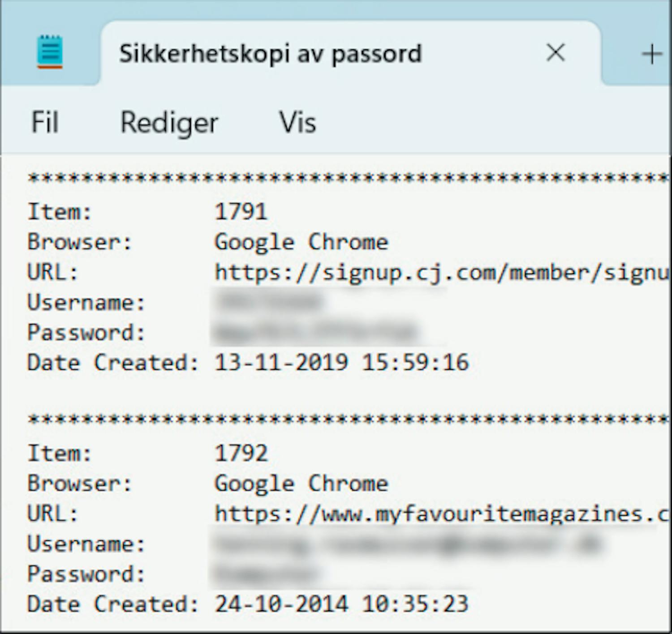Select the Sikkerhetskopi av passord tab
Screen dimensions: 672x634
tap(270, 54)
